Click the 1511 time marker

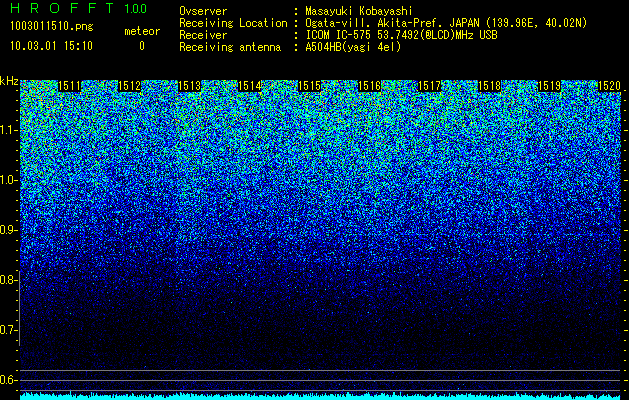click(x=69, y=86)
